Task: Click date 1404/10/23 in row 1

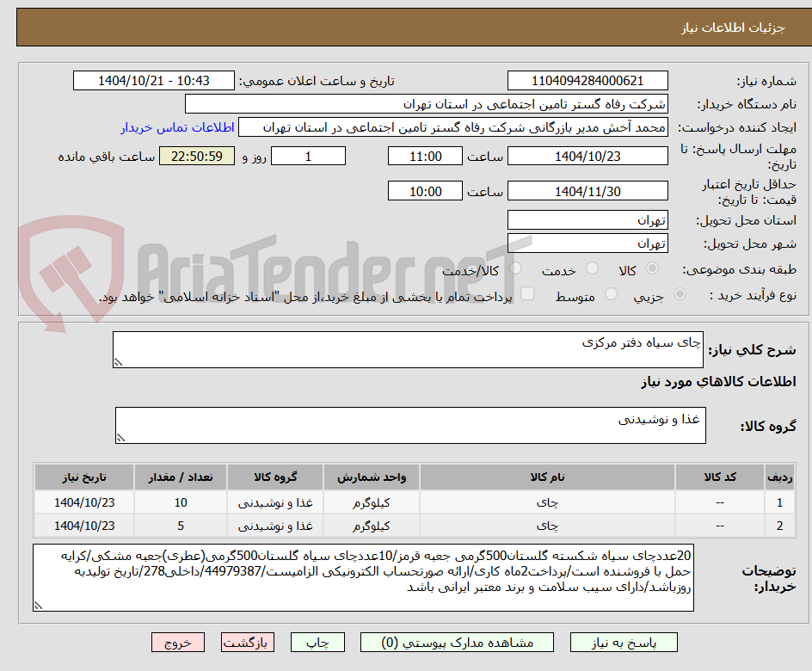Action: (x=84, y=502)
